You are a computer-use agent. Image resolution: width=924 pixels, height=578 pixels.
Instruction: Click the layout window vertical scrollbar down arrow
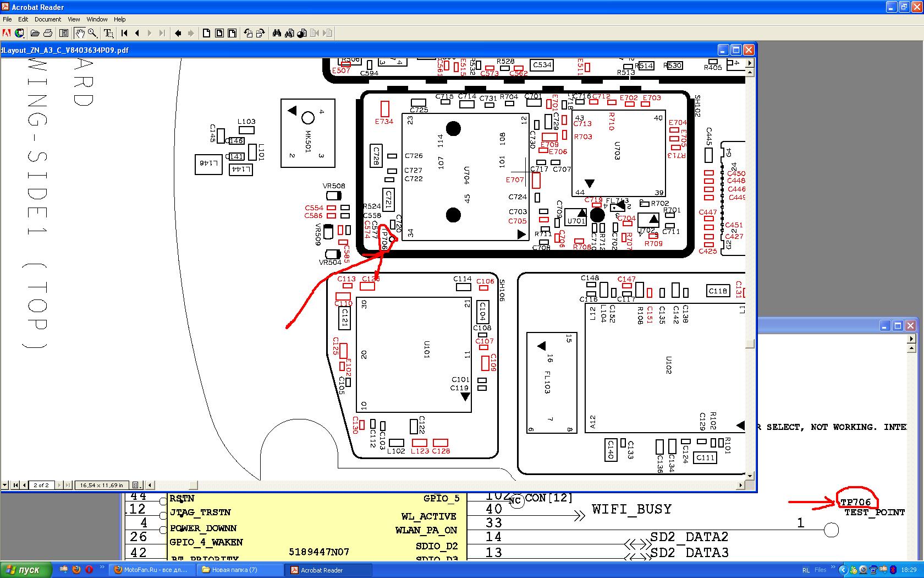(750, 476)
